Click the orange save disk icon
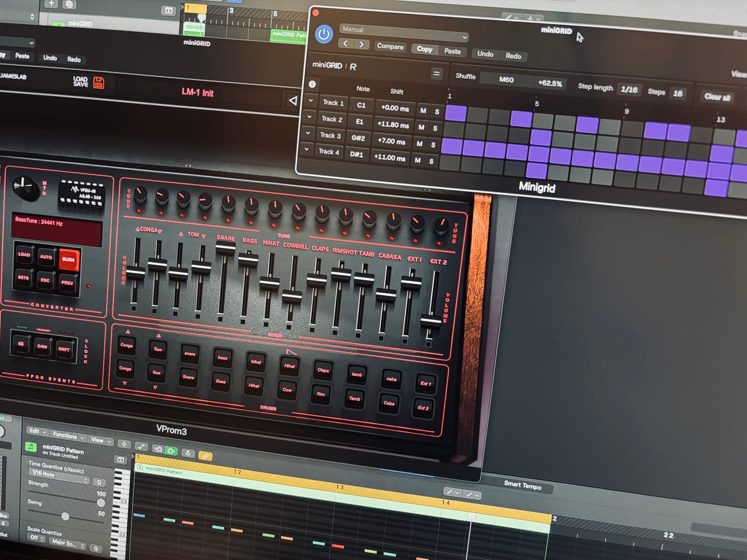 tap(99, 82)
